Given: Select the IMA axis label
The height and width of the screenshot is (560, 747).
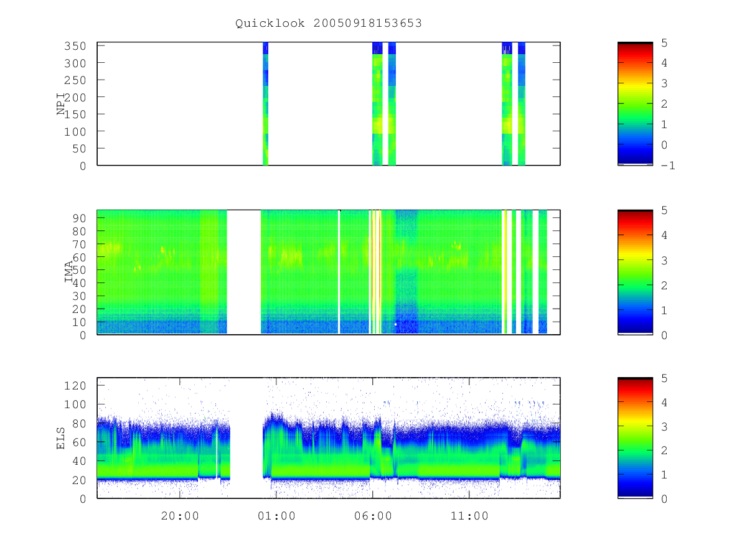Looking at the screenshot, I should (x=69, y=272).
